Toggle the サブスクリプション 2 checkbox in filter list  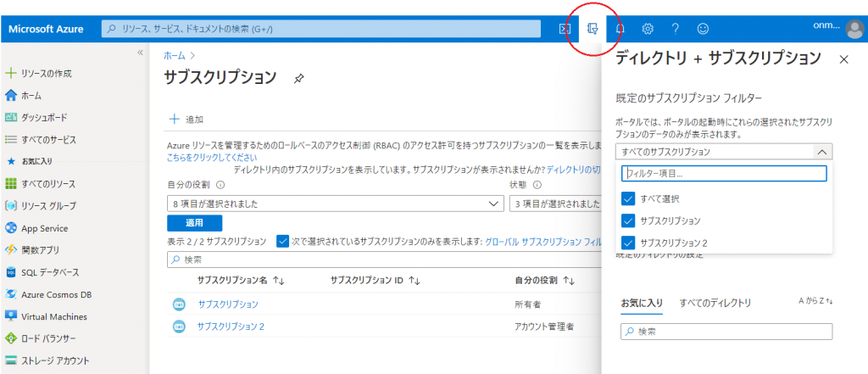coord(628,243)
